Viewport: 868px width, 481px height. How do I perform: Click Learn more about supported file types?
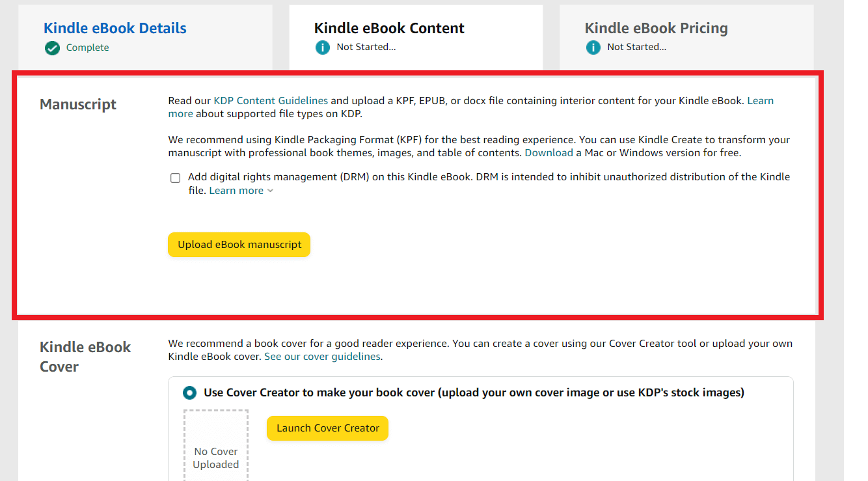point(760,100)
